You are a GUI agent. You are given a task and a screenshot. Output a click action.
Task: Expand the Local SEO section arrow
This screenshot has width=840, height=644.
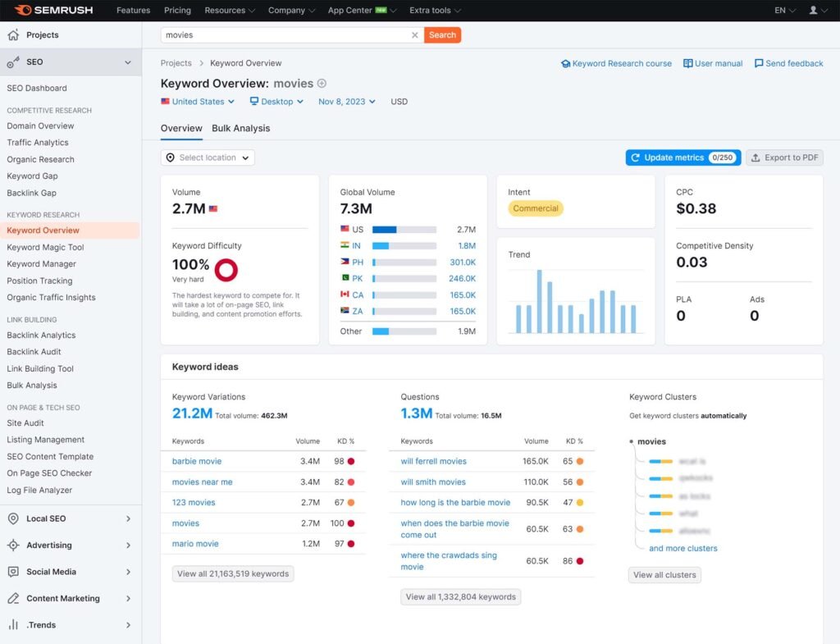(x=128, y=518)
